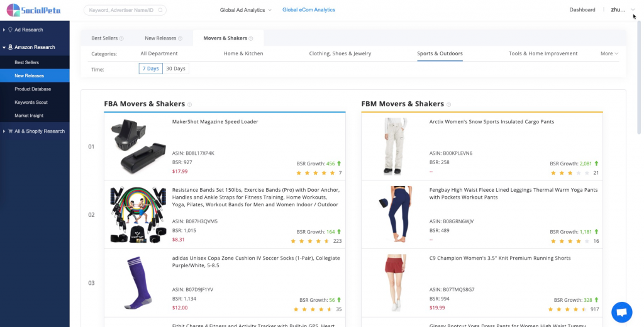Click the $17.99 price

pyautogui.click(x=180, y=171)
